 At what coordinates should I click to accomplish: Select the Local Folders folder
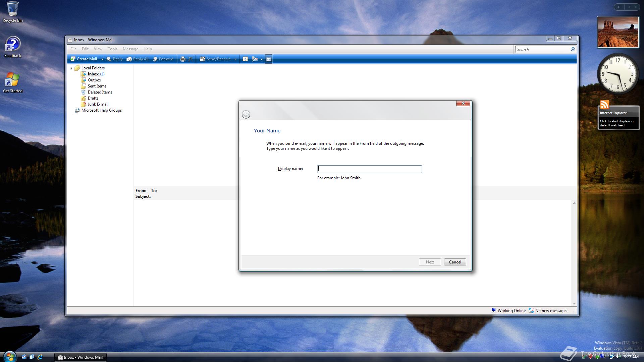[x=93, y=68]
